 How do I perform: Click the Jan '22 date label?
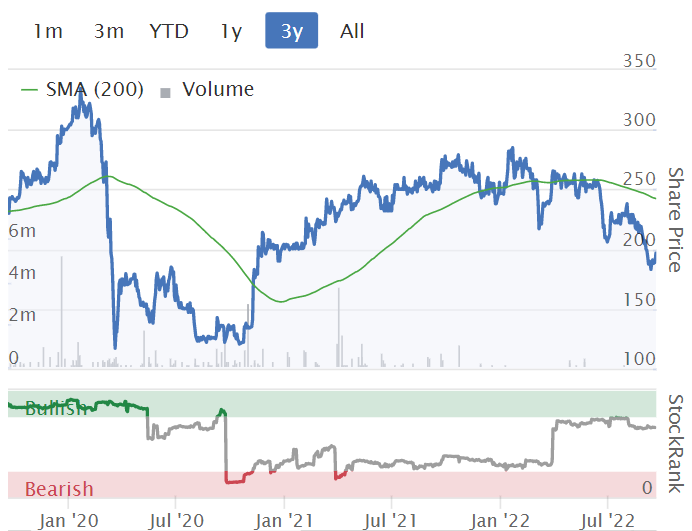500,521
